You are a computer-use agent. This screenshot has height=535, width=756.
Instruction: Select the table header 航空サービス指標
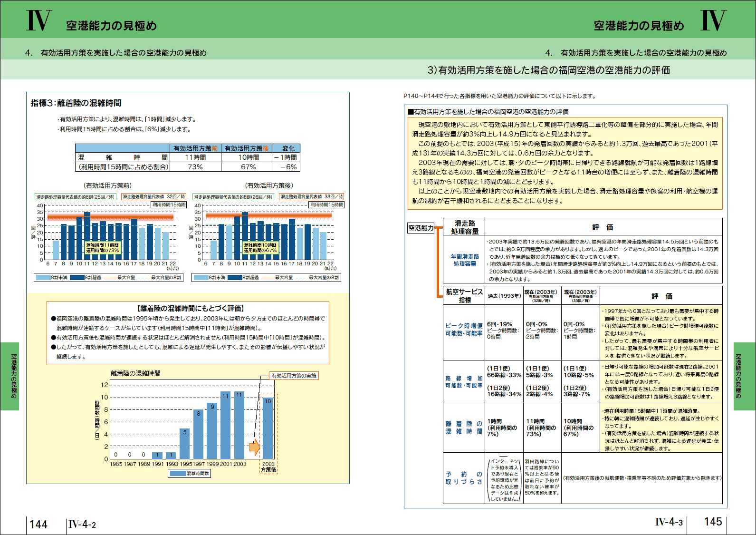(464, 295)
